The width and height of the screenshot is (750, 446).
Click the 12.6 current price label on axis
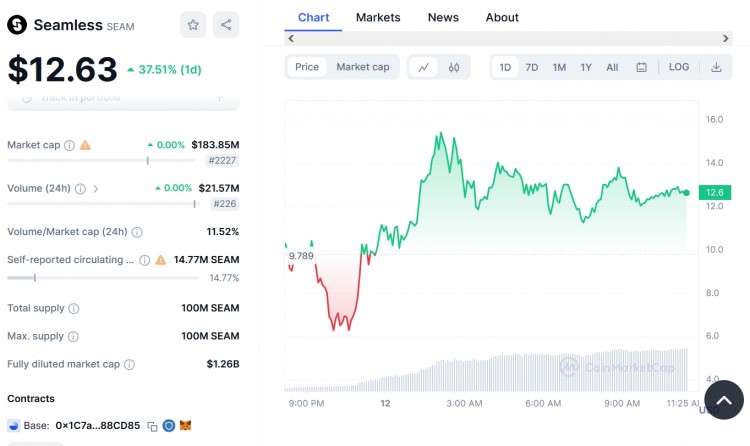click(x=715, y=192)
